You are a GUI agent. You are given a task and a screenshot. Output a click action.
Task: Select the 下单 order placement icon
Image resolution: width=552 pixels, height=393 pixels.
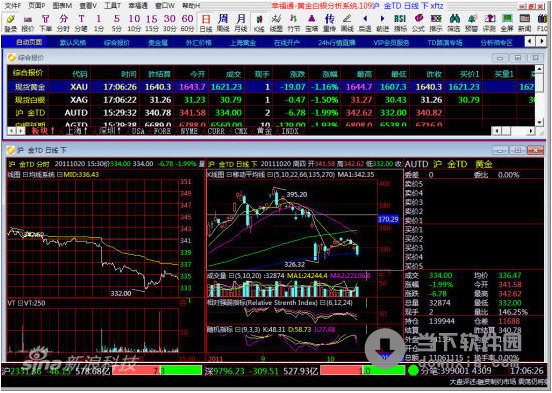tap(46, 23)
